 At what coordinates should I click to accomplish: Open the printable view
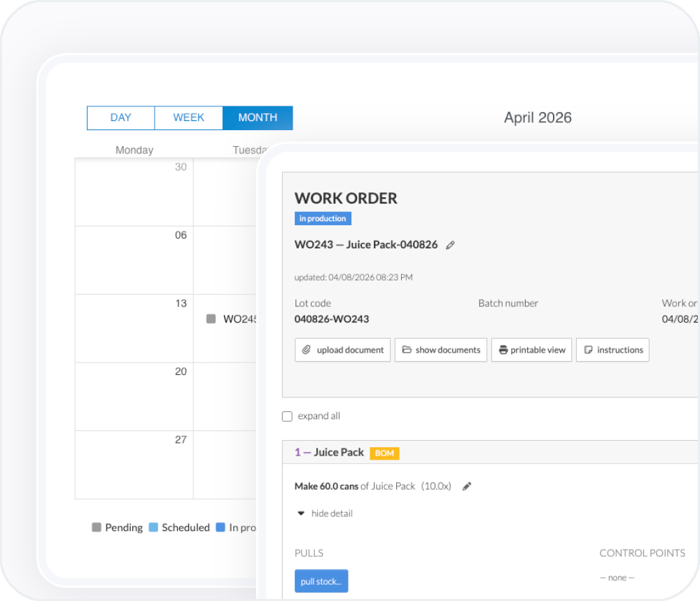pos(531,350)
